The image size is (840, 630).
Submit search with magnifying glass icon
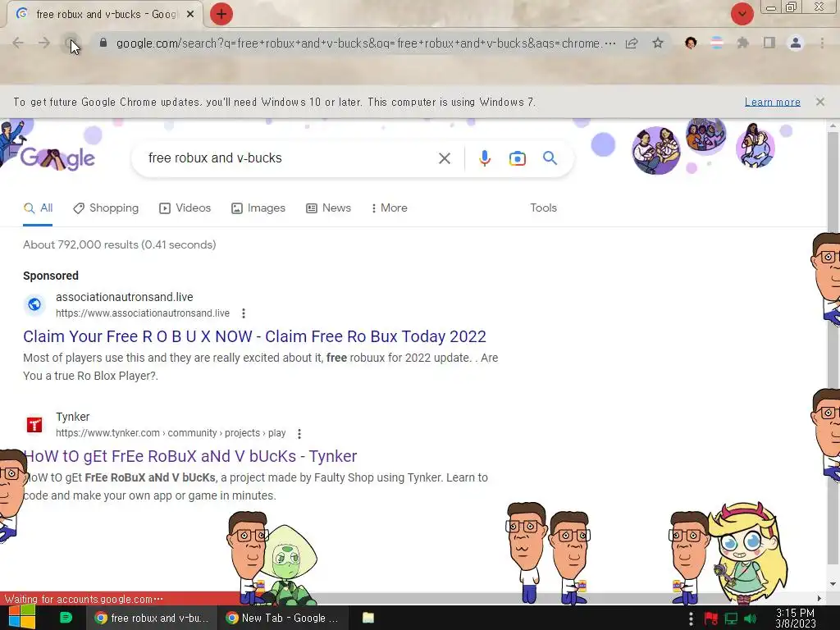tap(550, 158)
